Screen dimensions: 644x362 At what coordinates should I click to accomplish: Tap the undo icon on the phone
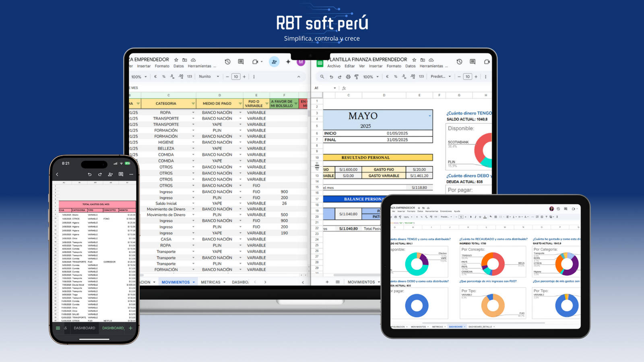(89, 174)
